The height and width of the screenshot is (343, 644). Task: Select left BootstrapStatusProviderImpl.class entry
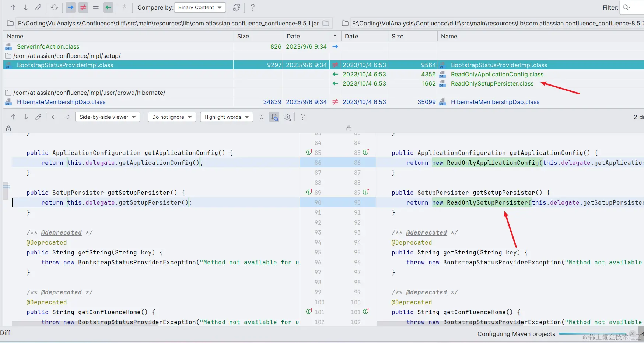pyautogui.click(x=65, y=65)
